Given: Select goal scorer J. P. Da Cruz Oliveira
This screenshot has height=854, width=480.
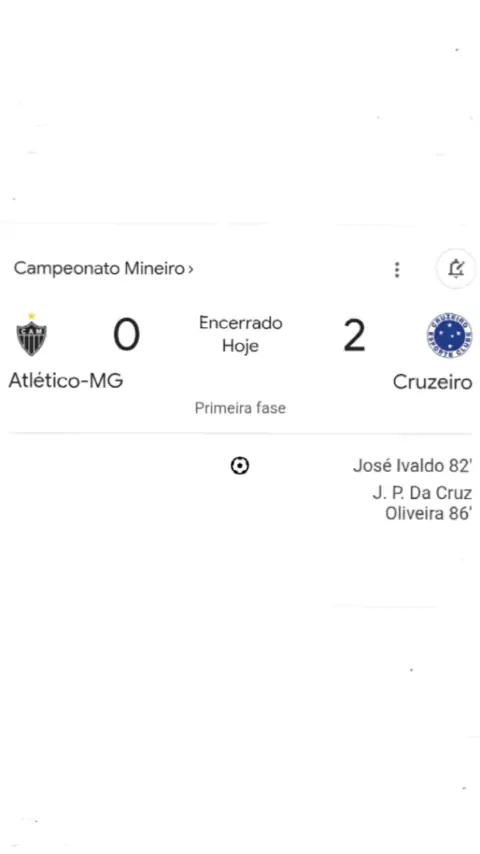Looking at the screenshot, I should click(x=422, y=503).
